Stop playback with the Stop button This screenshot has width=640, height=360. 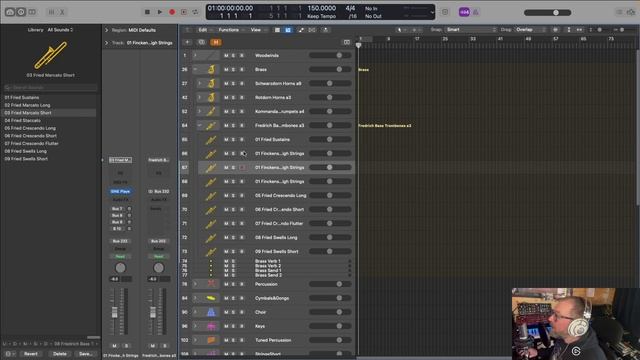pyautogui.click(x=147, y=12)
